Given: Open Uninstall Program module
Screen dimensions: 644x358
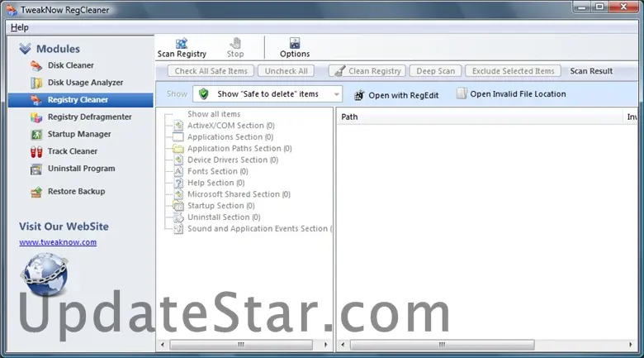Looking at the screenshot, I should click(x=73, y=169).
